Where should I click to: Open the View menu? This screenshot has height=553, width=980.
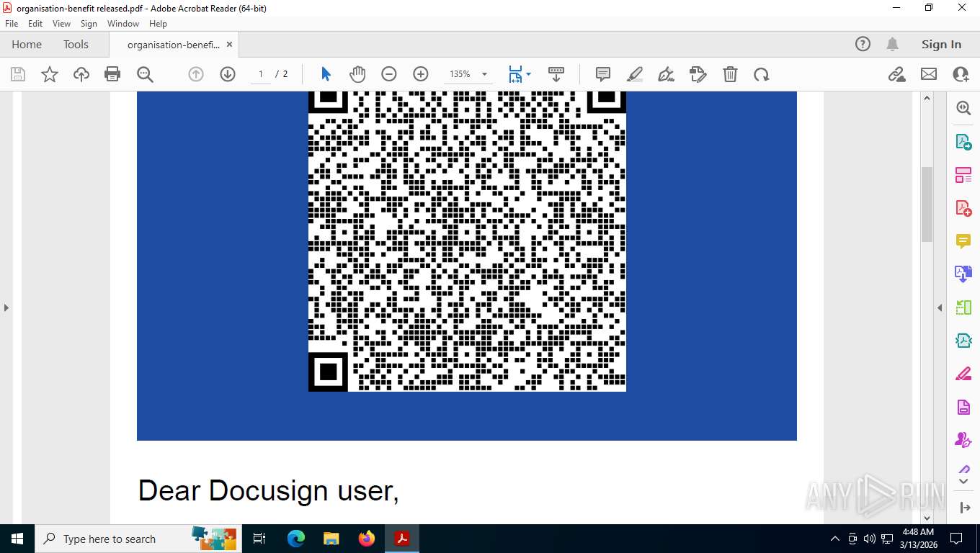point(62,24)
